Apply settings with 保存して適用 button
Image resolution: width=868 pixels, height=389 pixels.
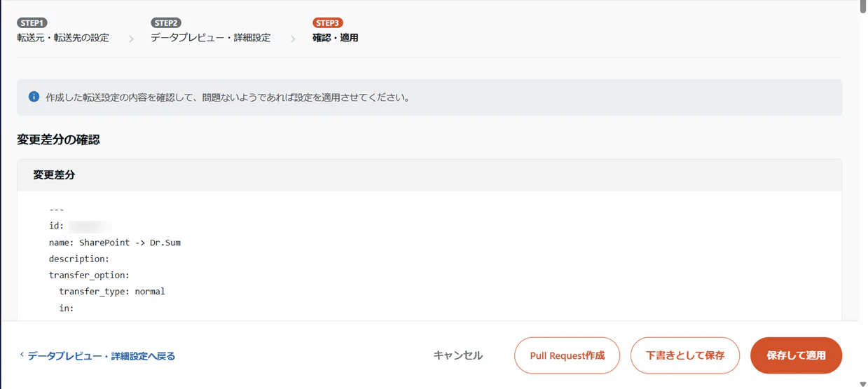click(796, 355)
